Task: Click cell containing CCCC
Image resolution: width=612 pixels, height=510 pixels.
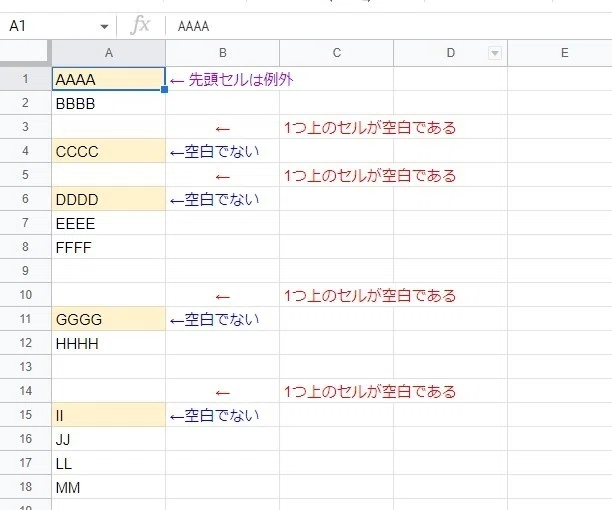Action: (109, 151)
